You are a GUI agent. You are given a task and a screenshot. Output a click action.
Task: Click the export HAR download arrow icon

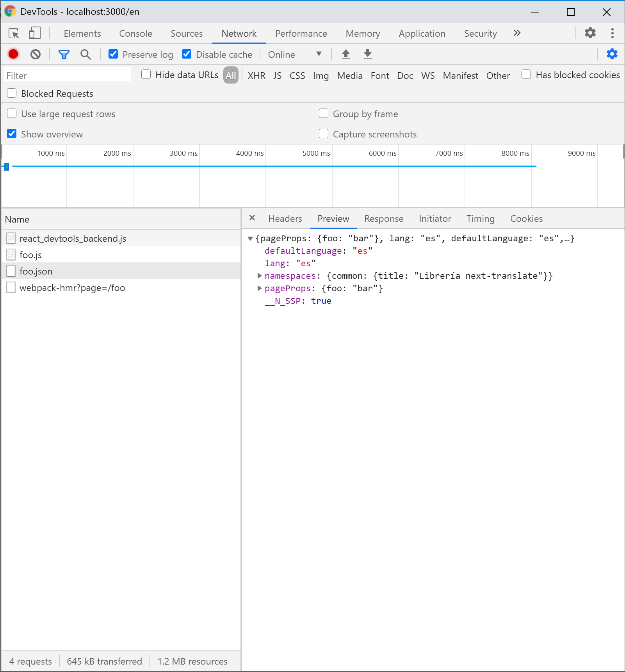tap(368, 54)
